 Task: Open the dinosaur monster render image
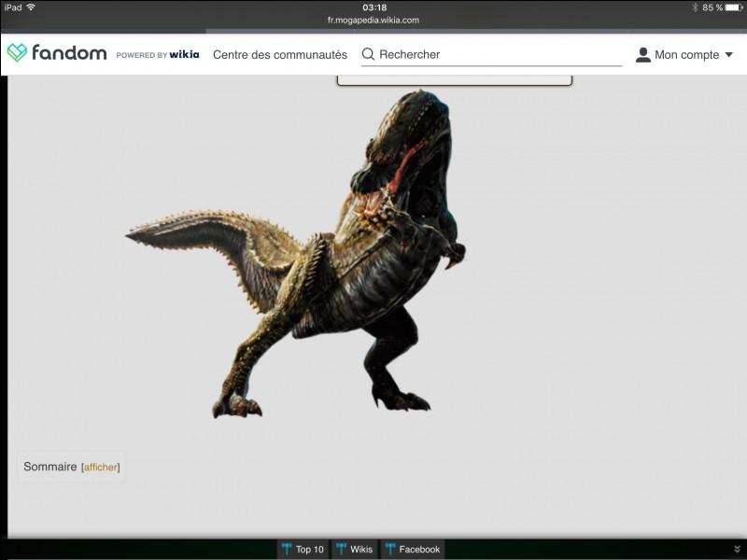295,254
